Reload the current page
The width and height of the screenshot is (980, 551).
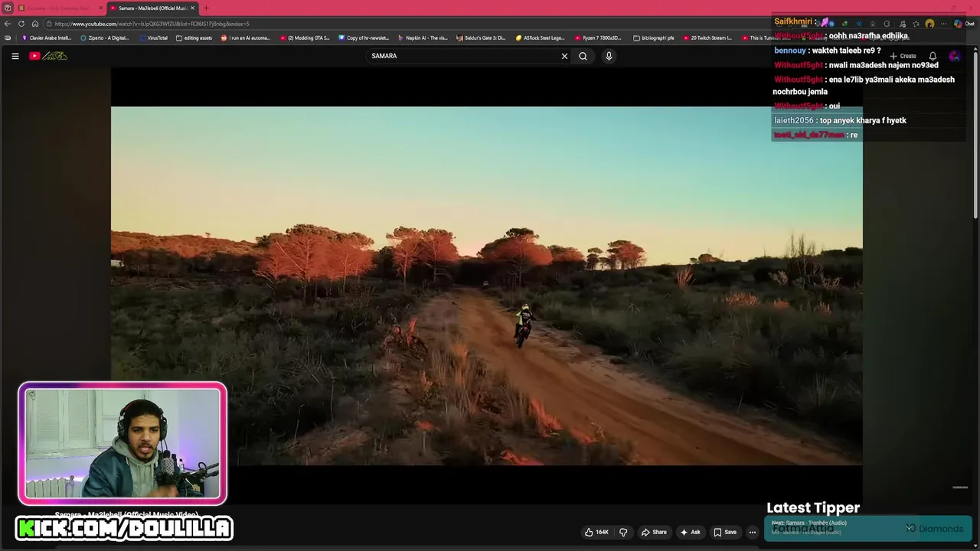click(21, 24)
